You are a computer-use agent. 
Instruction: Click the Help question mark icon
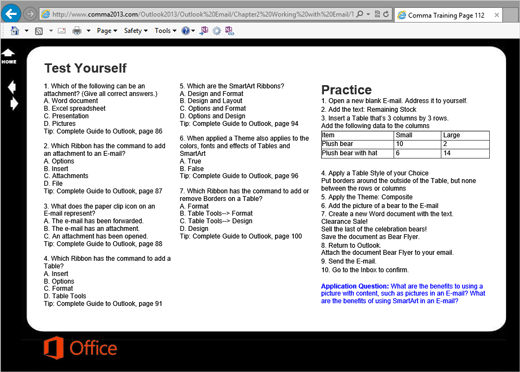click(x=186, y=31)
